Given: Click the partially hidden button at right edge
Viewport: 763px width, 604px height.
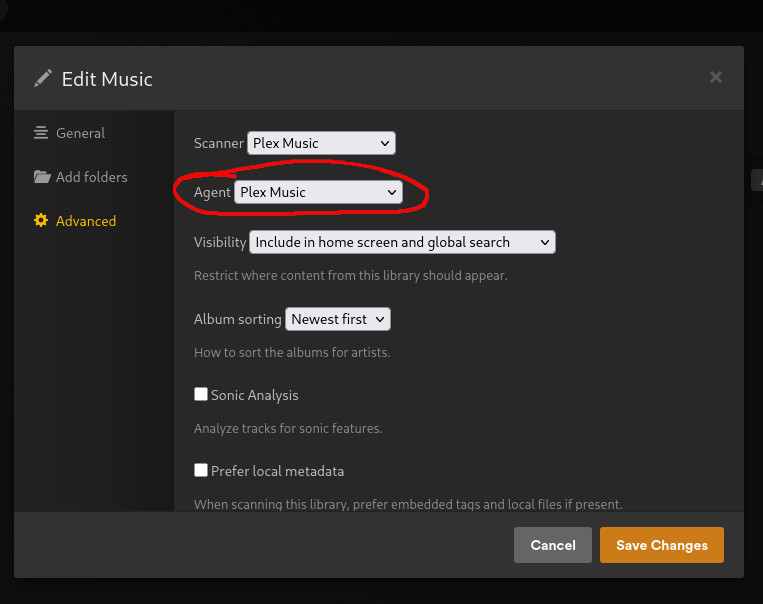Looking at the screenshot, I should click(757, 180).
